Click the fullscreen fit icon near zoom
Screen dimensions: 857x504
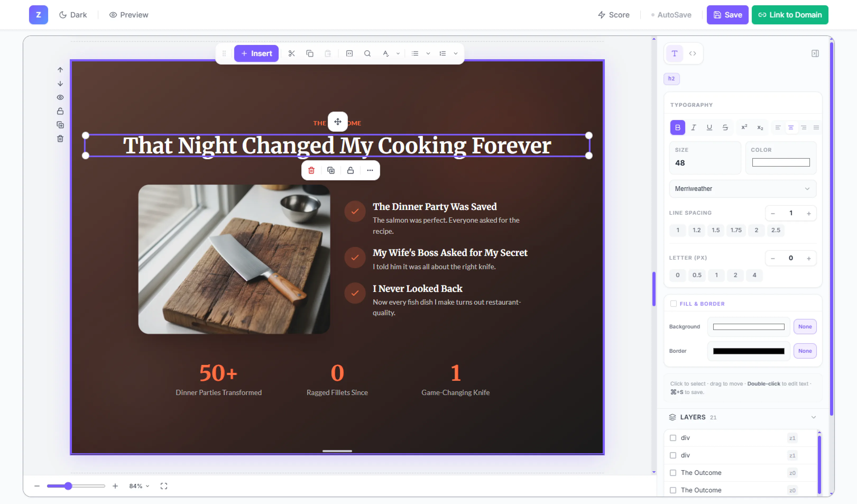click(x=164, y=486)
